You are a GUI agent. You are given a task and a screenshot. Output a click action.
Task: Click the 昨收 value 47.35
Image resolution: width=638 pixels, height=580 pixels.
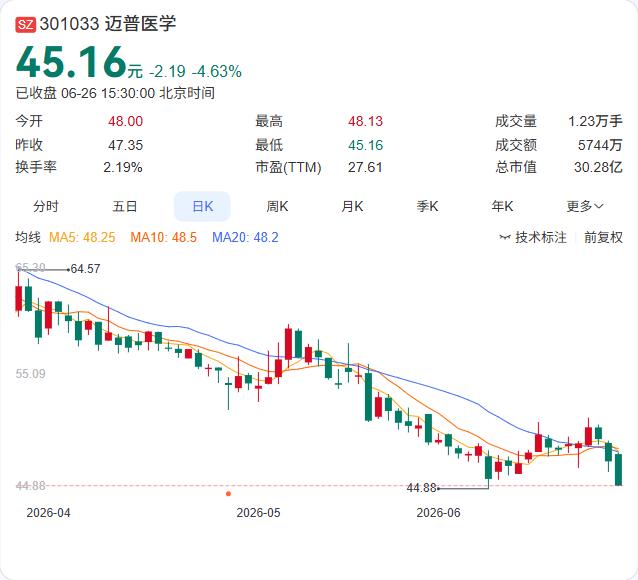tap(125, 145)
